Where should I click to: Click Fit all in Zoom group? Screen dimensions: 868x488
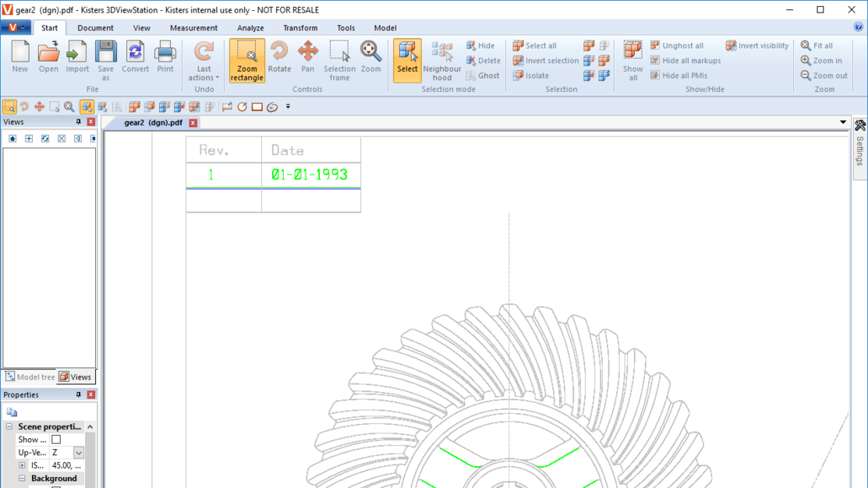point(817,45)
